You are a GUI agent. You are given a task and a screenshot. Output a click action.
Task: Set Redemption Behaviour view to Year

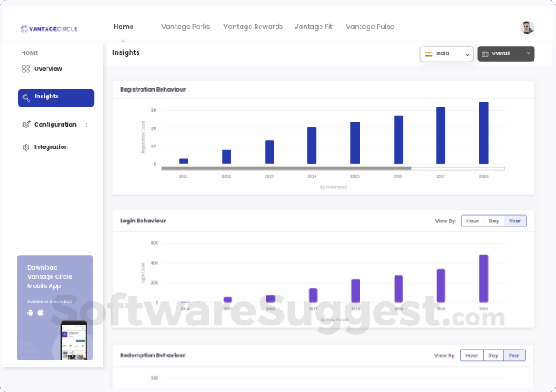(514, 355)
